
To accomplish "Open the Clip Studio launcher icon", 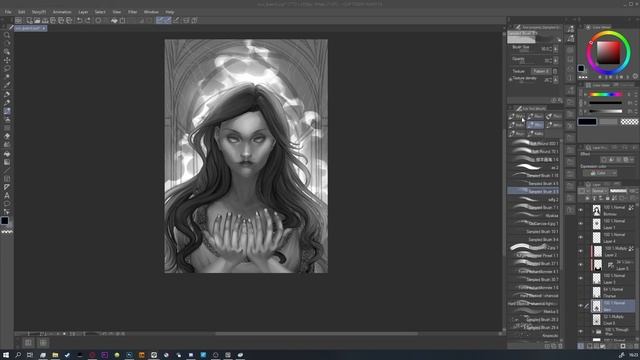I will click(x=18, y=20).
